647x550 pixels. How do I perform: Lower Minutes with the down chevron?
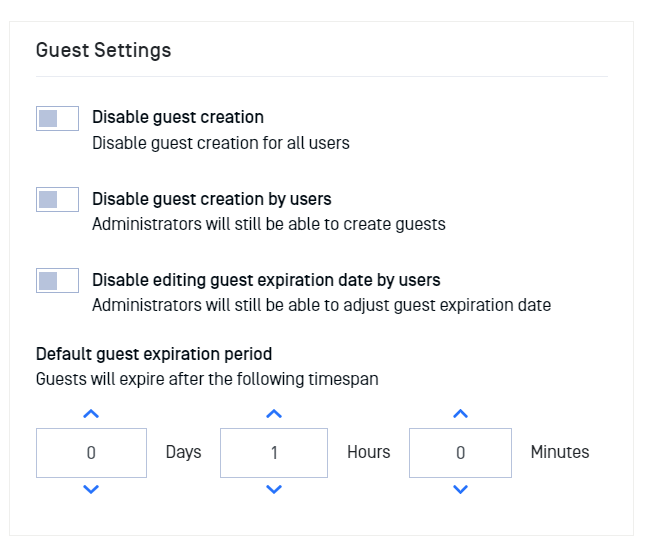point(460,489)
